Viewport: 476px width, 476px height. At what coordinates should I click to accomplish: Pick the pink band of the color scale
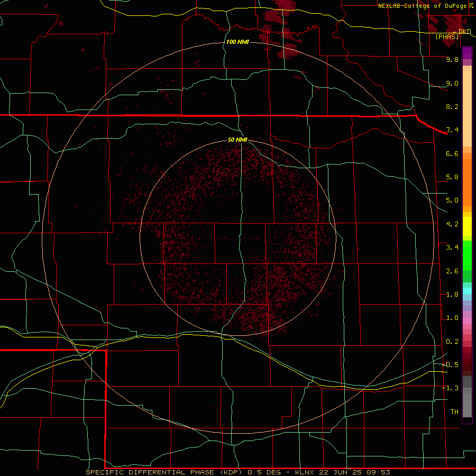pos(467,321)
